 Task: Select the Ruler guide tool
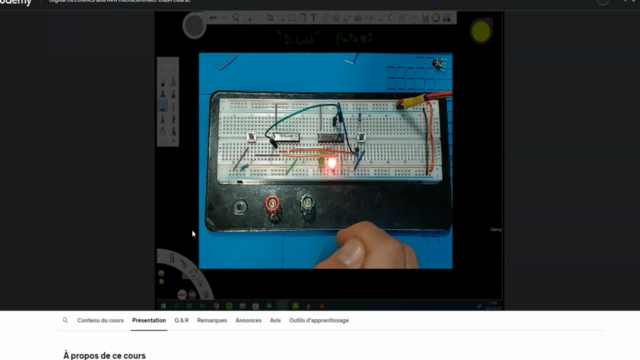coord(325,18)
